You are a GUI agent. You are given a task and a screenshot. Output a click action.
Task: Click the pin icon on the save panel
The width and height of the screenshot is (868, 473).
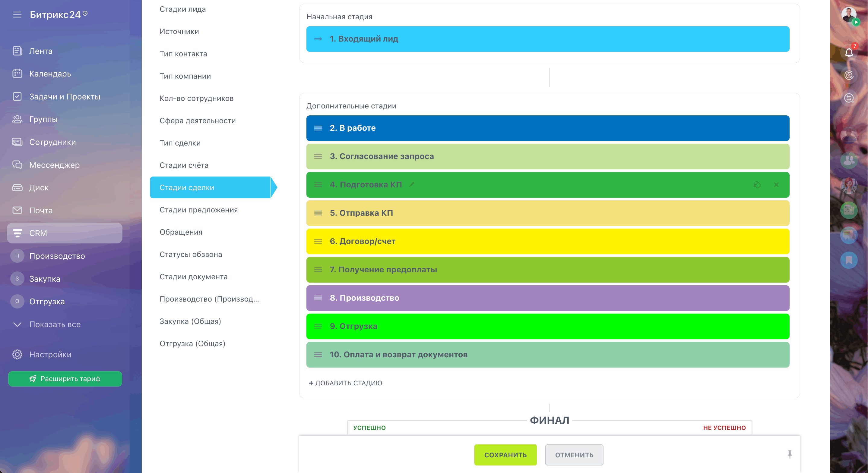790,454
